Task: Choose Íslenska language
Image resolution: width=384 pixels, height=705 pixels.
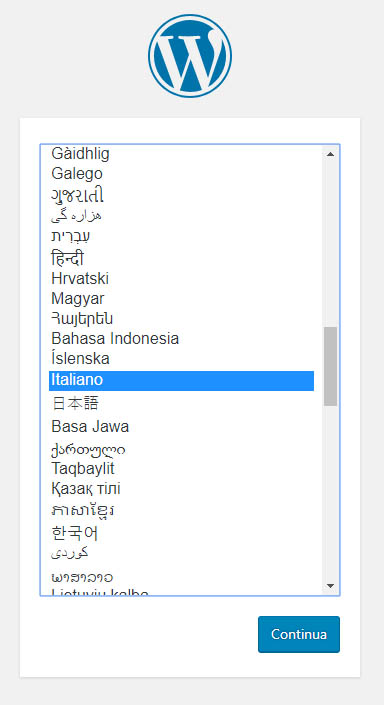Action: pos(181,359)
